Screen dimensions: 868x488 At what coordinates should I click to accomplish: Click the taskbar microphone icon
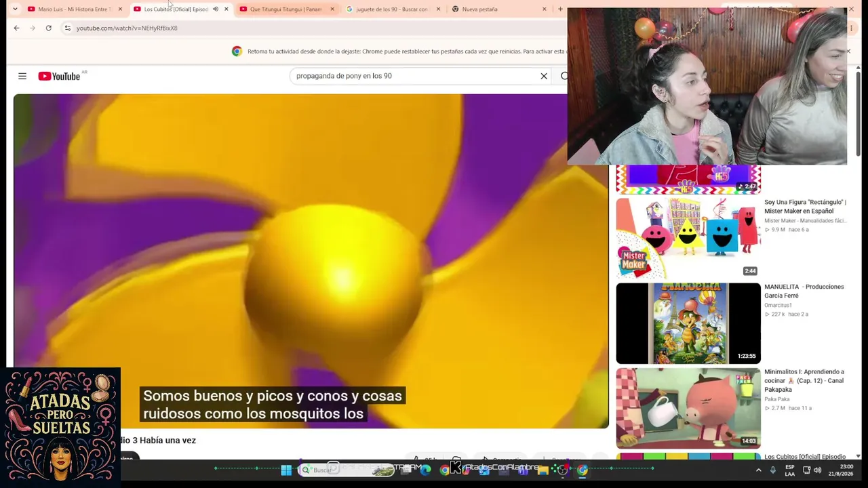point(772,470)
